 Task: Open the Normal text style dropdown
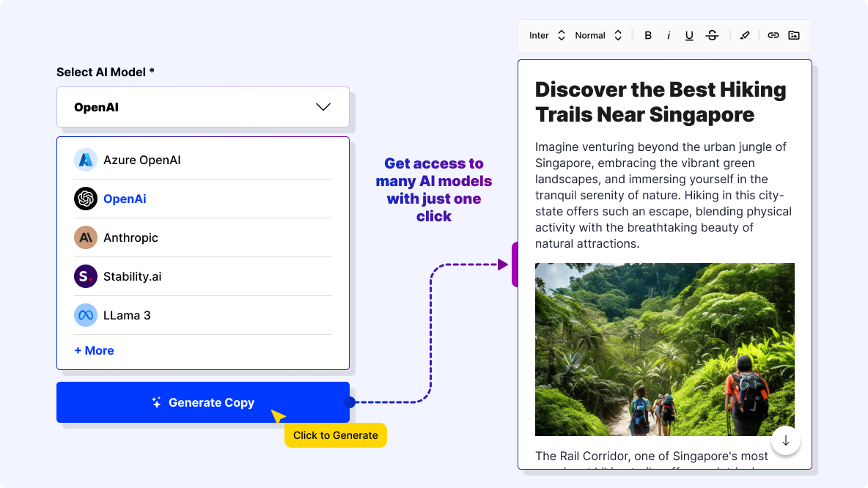click(598, 35)
